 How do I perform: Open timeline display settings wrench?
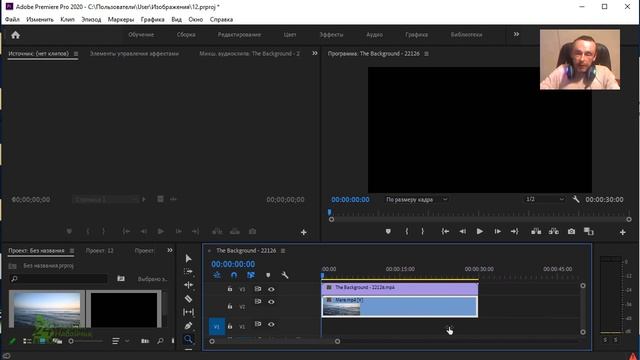(x=285, y=275)
